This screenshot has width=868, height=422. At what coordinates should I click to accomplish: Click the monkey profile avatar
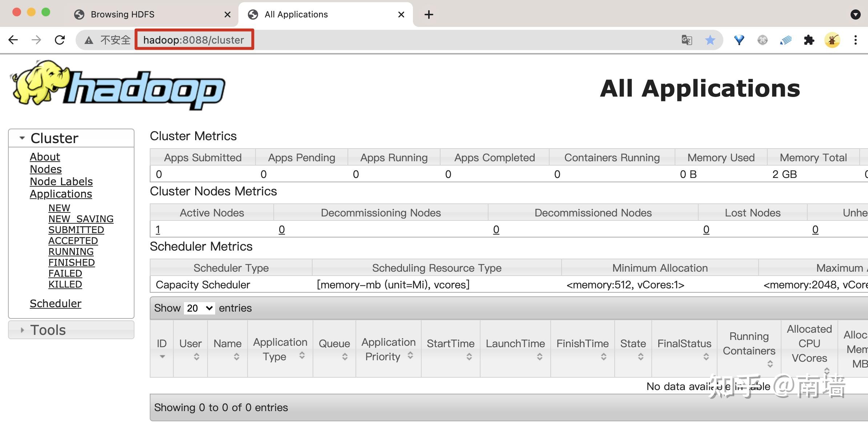coord(832,40)
